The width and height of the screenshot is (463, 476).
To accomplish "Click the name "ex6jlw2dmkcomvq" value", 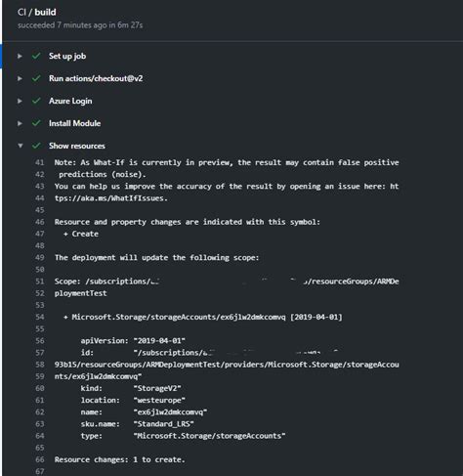I will tap(170, 411).
